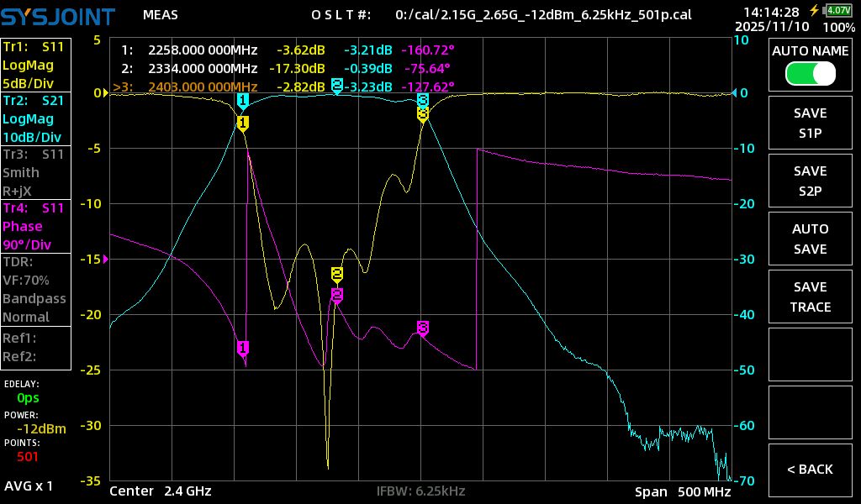Viewport: 861px width, 504px height.
Task: Select the Tr2 S21 LogMag trace
Action: coord(36,118)
